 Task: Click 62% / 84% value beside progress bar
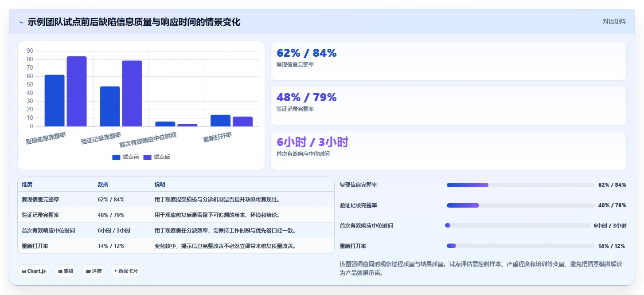click(x=612, y=185)
